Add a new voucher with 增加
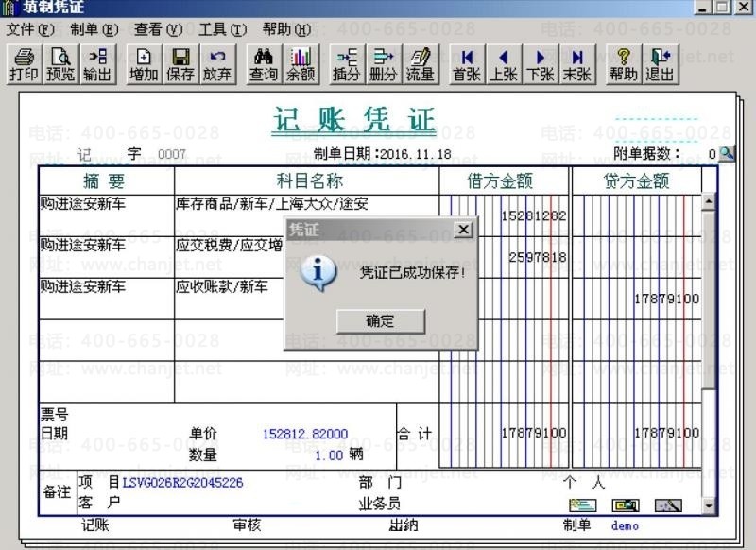The image size is (756, 550). (x=144, y=64)
